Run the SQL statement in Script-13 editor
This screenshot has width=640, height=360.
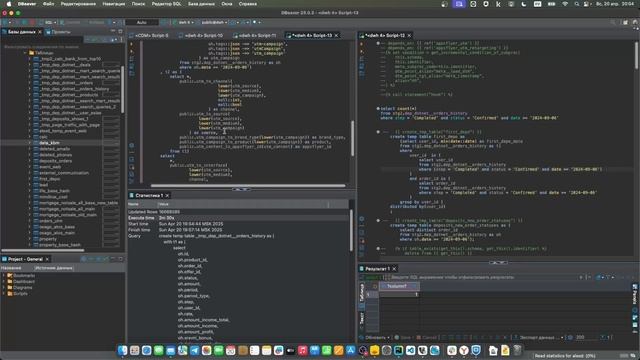click(x=131, y=44)
